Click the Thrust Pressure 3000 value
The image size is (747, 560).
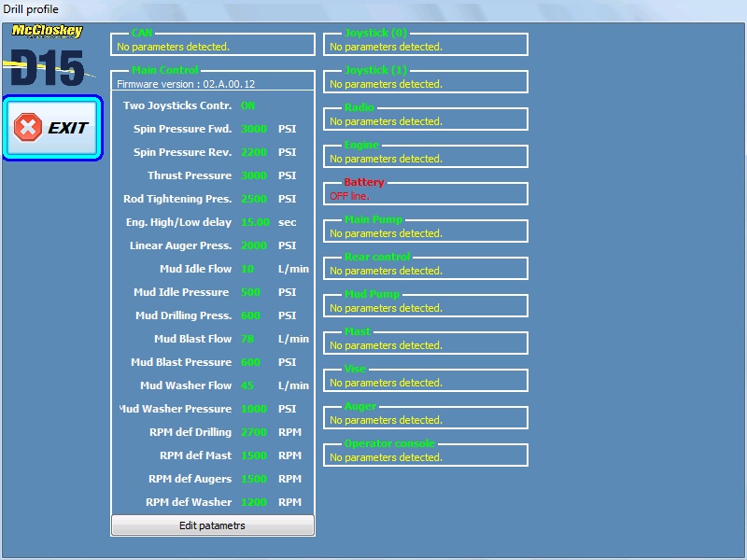tap(253, 175)
